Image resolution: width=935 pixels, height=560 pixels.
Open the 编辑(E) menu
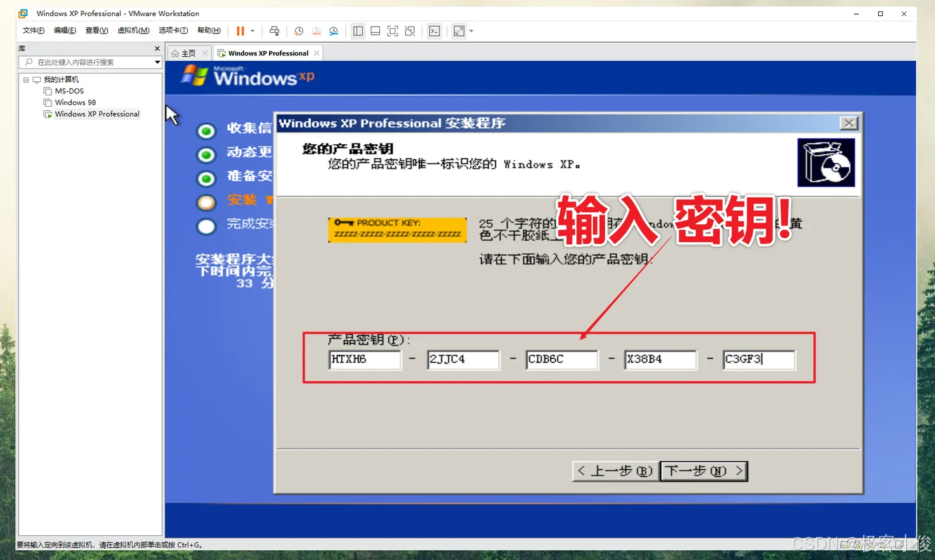click(65, 31)
